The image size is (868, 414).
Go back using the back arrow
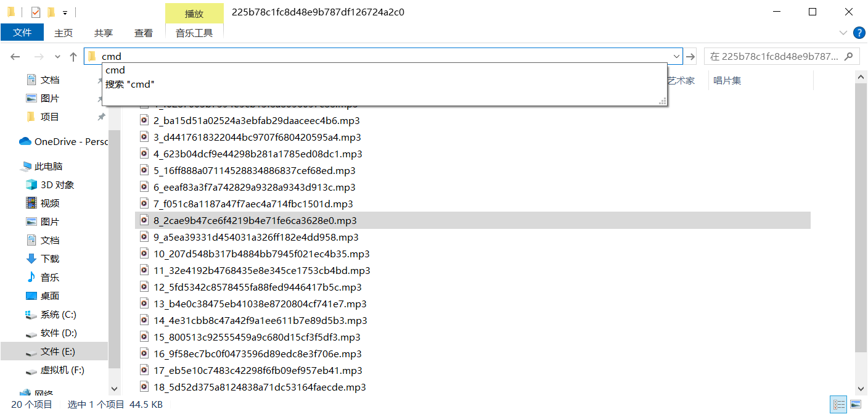[x=15, y=56]
